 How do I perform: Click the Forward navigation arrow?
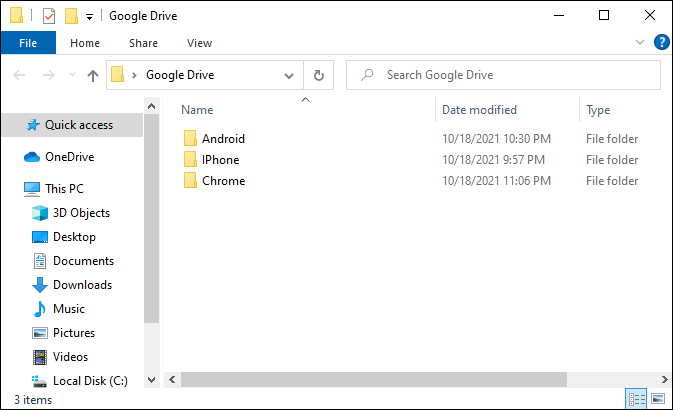(x=49, y=76)
